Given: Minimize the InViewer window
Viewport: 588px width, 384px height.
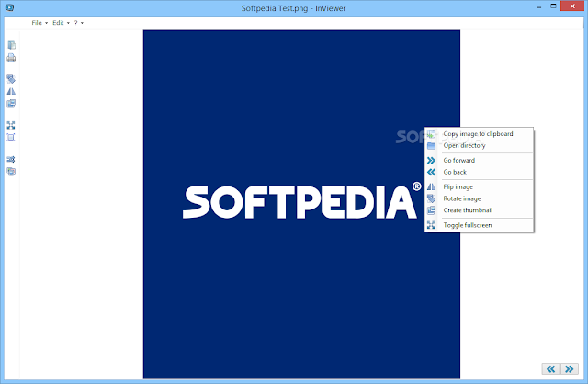Looking at the screenshot, I should (x=539, y=6).
